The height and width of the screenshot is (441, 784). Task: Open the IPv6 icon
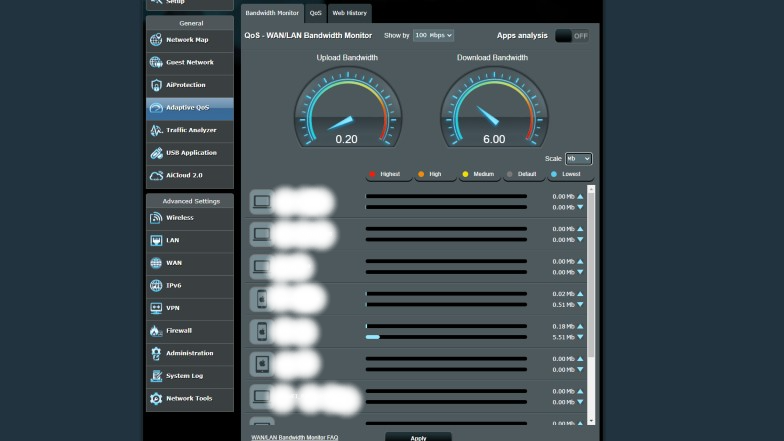pyautogui.click(x=156, y=286)
